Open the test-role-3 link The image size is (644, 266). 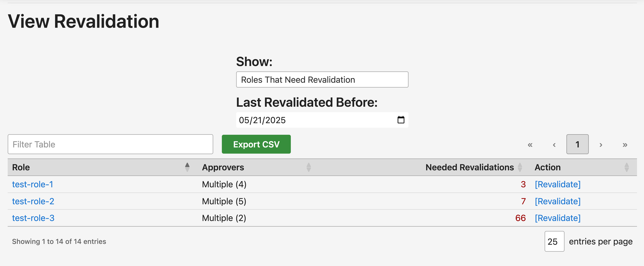[x=33, y=218]
